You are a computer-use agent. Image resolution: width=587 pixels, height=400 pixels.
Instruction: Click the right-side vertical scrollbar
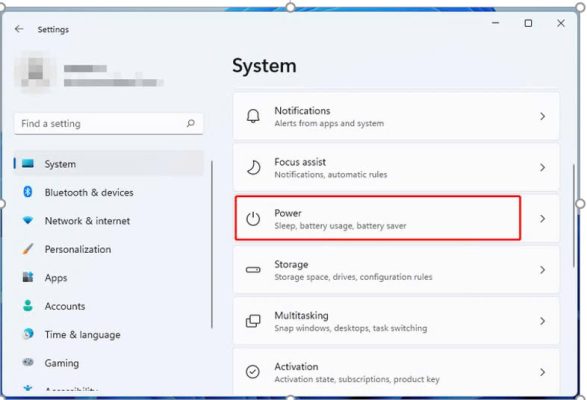coord(574,215)
